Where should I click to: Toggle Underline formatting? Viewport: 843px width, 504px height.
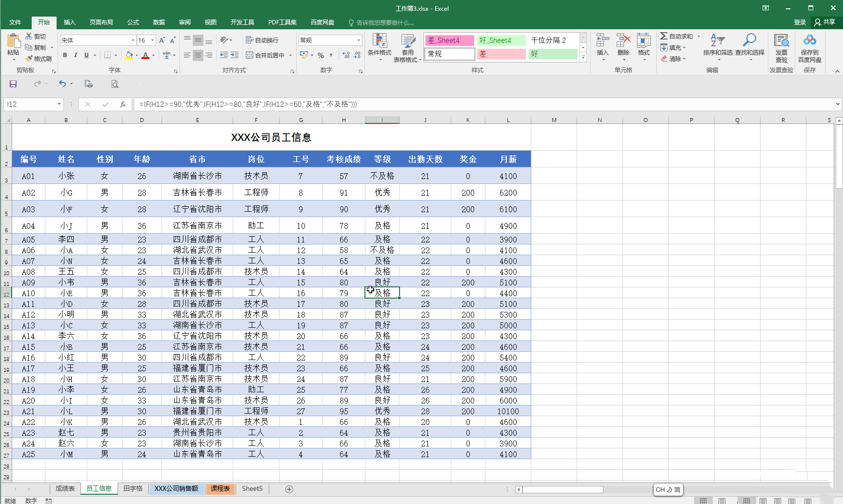point(87,55)
